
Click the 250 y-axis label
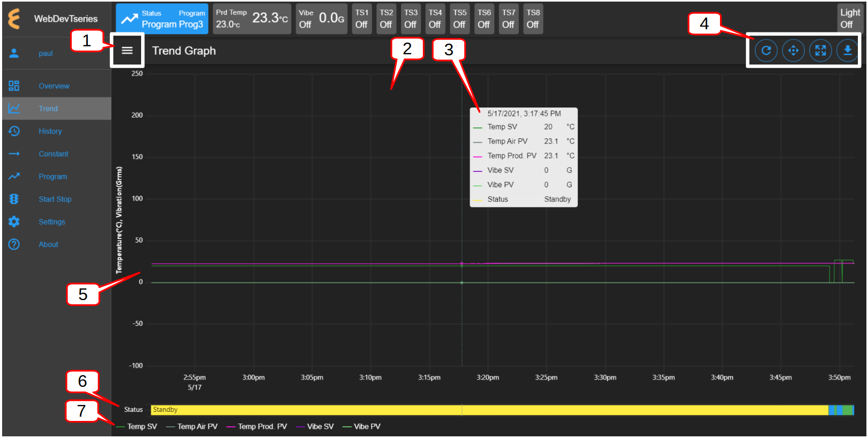(x=137, y=73)
